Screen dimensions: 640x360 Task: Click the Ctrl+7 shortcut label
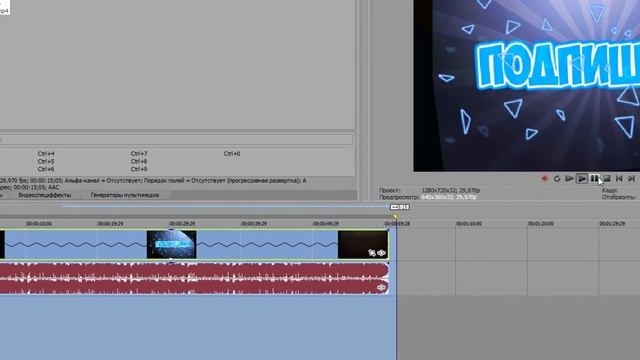139,154
